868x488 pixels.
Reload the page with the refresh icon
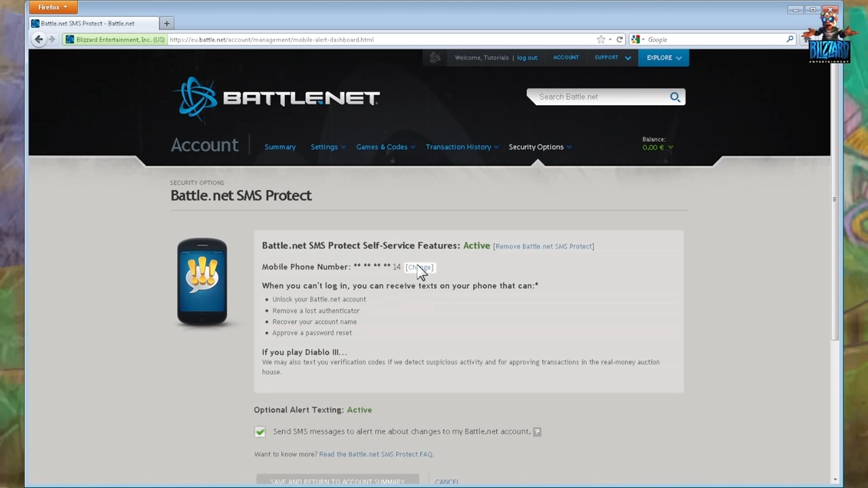tap(619, 39)
